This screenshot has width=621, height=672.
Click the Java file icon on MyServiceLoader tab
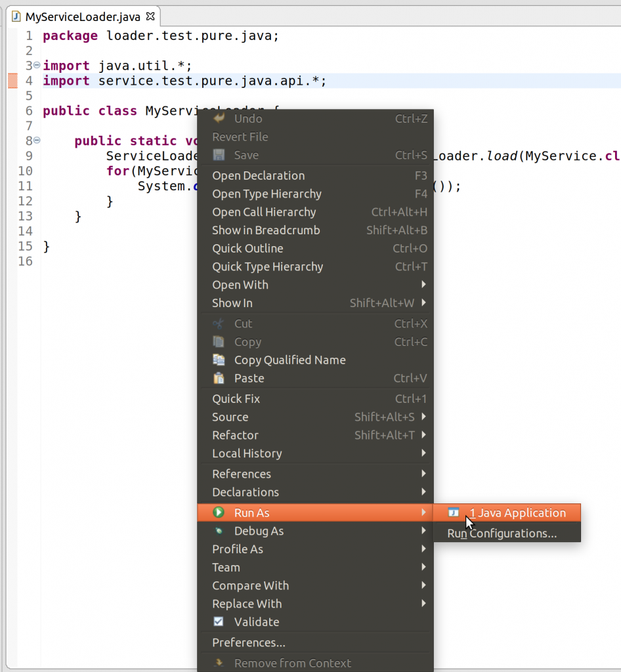[x=16, y=16]
